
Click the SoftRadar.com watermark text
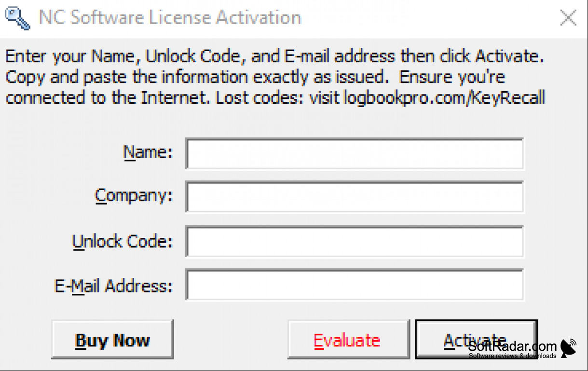[513, 346]
